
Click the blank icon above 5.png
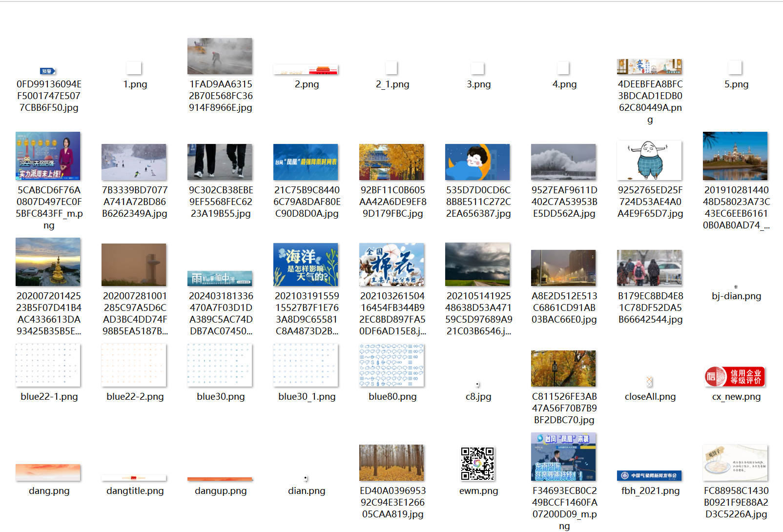[x=735, y=67]
